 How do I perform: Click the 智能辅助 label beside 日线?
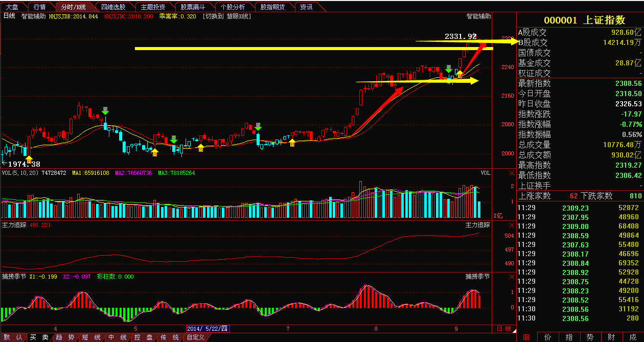pos(33,16)
